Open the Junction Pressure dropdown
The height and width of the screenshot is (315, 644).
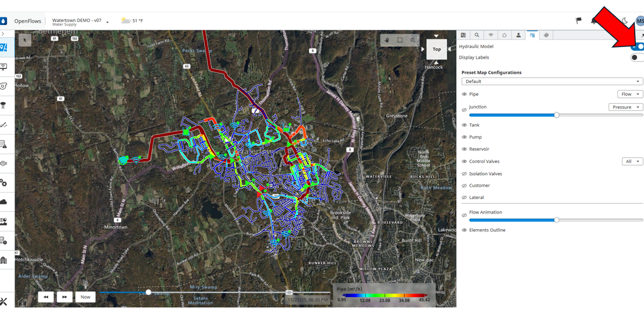pos(625,107)
